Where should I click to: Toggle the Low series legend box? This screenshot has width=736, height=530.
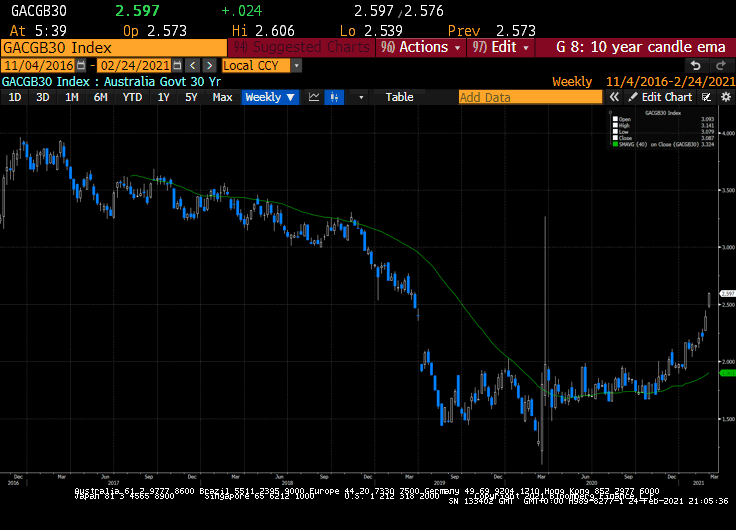(615, 131)
